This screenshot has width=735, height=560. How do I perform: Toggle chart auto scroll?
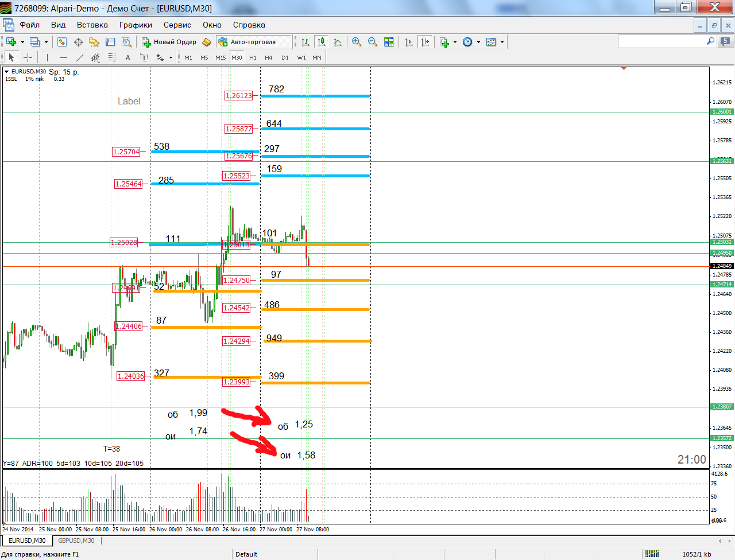point(409,42)
